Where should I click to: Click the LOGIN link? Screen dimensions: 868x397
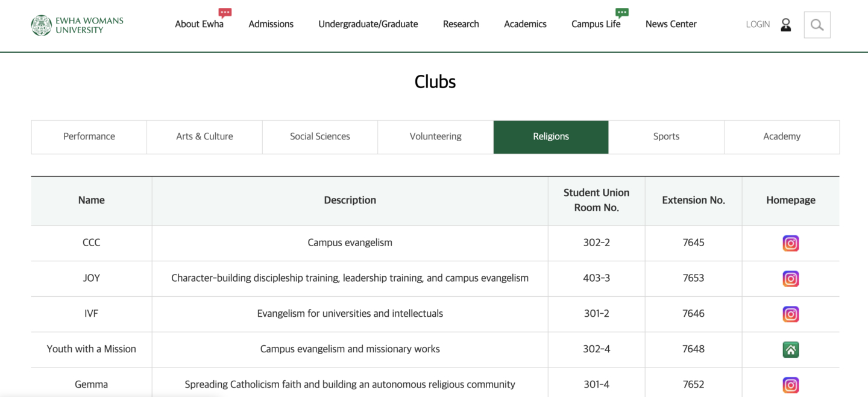[758, 25]
